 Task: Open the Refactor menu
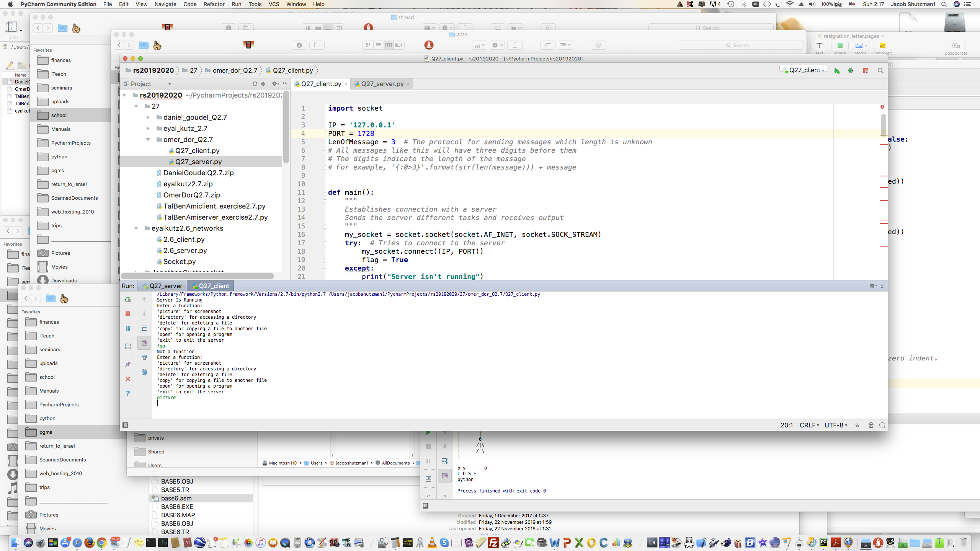pyautogui.click(x=214, y=4)
